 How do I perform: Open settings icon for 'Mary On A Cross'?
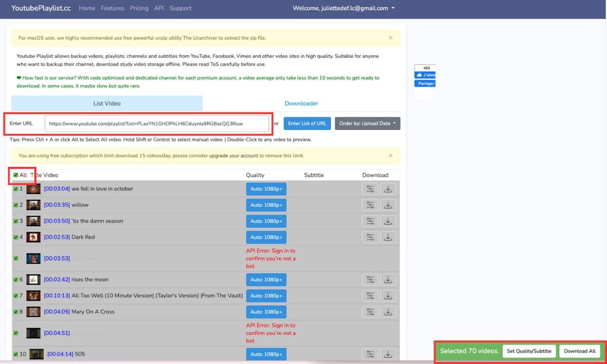[370, 312]
